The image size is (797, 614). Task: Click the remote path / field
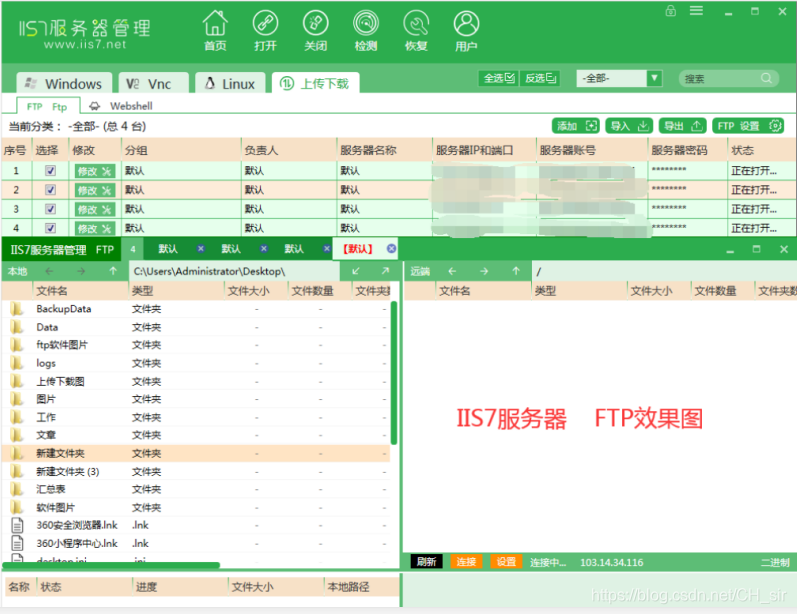coord(663,271)
